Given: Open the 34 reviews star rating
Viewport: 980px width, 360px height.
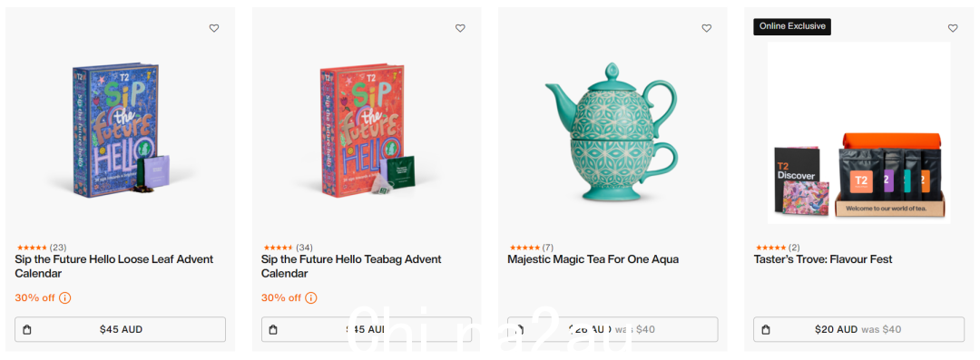Looking at the screenshot, I should click(287, 248).
